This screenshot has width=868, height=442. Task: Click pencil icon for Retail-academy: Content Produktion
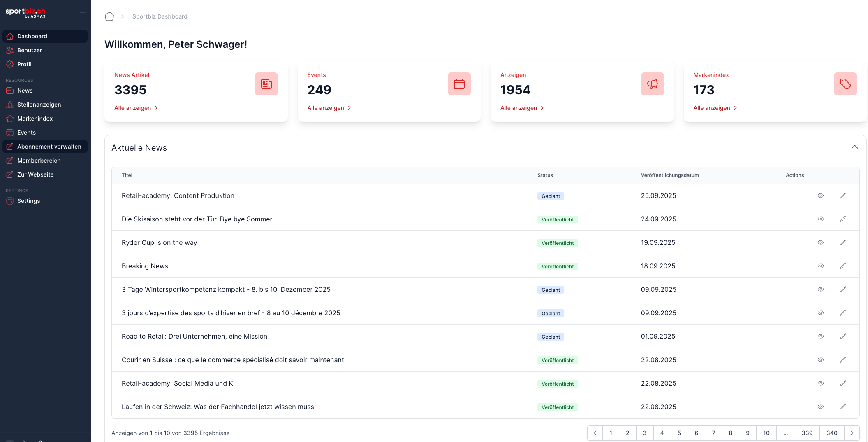(843, 195)
